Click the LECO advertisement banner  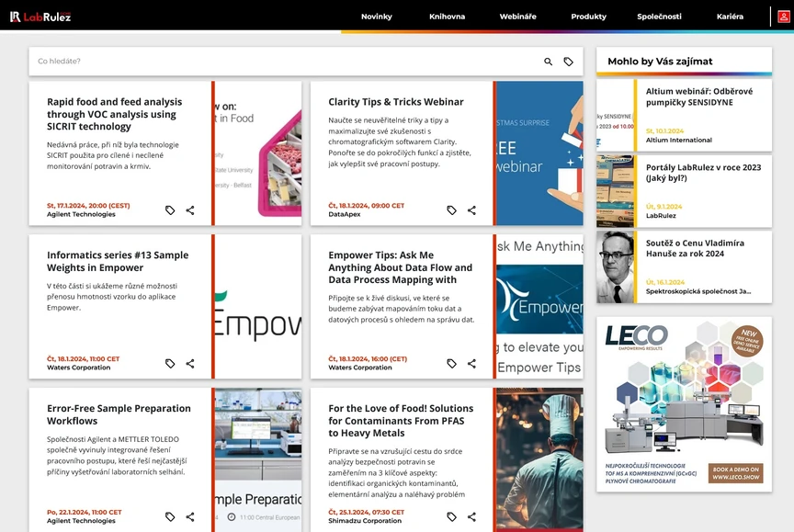tap(684, 404)
